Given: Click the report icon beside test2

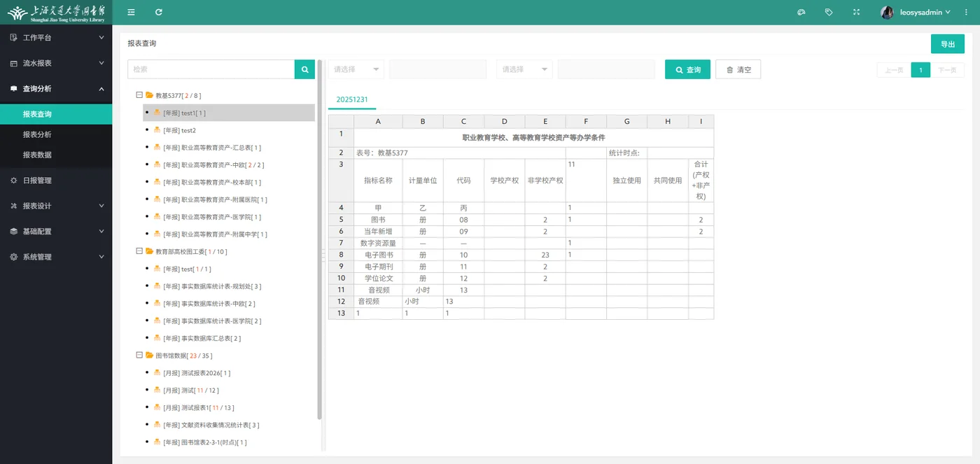Looking at the screenshot, I should coord(157,129).
